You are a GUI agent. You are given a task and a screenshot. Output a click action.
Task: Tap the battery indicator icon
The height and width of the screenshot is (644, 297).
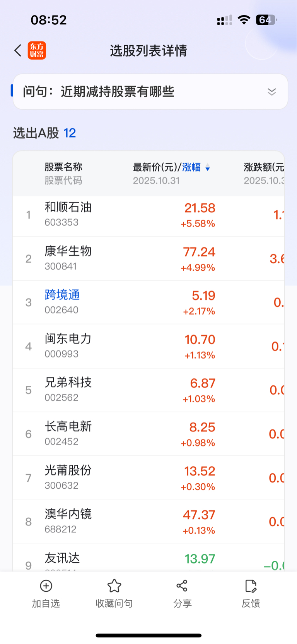[266, 20]
